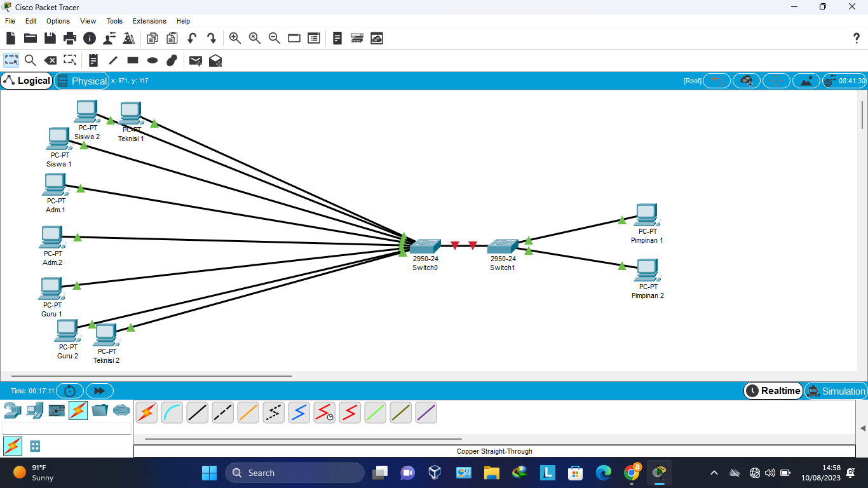Select the Switch0 device

pyautogui.click(x=425, y=247)
